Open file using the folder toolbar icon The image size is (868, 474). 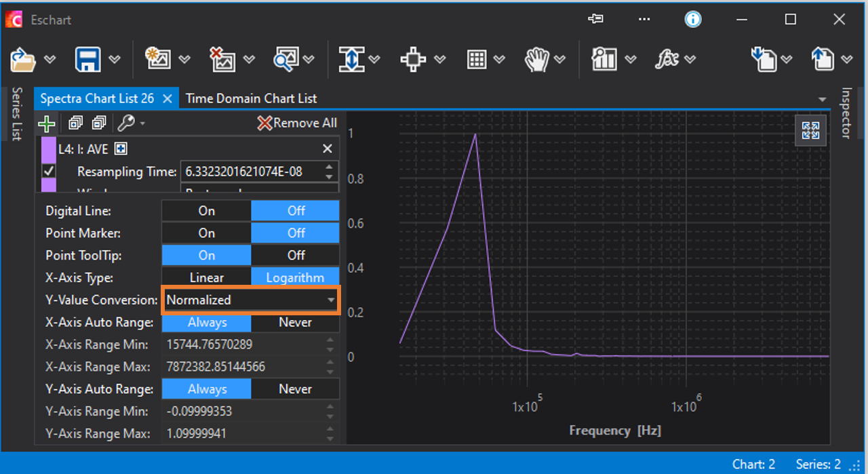coord(23,59)
